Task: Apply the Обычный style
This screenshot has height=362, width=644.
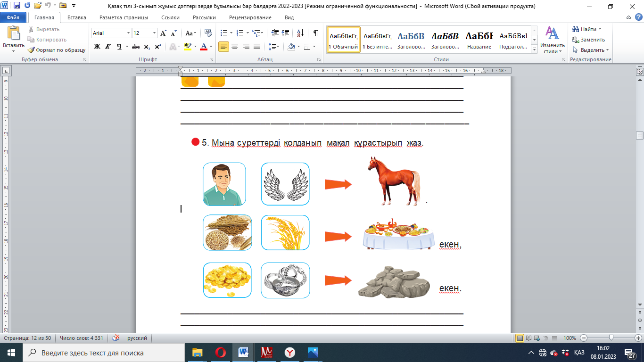Action: 343,40
